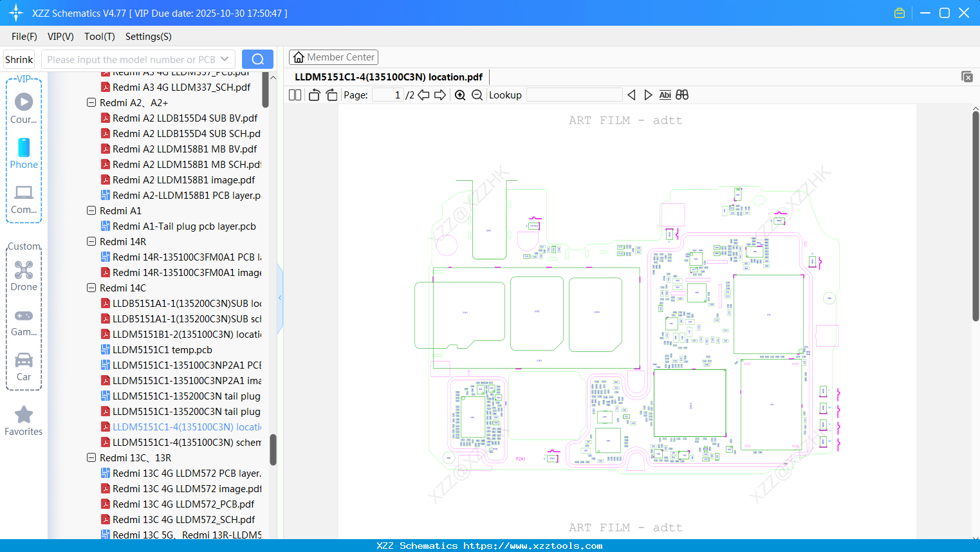Viewport: 980px width, 552px height.
Task: Click the Member Center button
Action: coord(333,57)
